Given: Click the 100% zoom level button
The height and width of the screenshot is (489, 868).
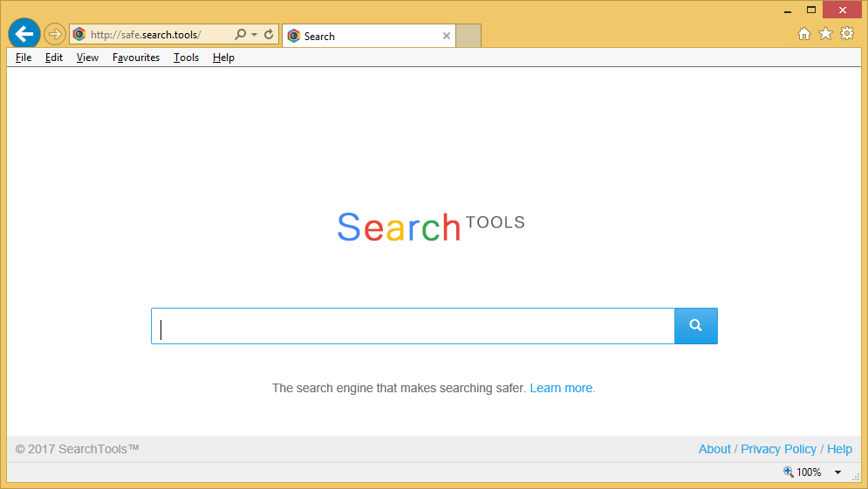Looking at the screenshot, I should 803,472.
